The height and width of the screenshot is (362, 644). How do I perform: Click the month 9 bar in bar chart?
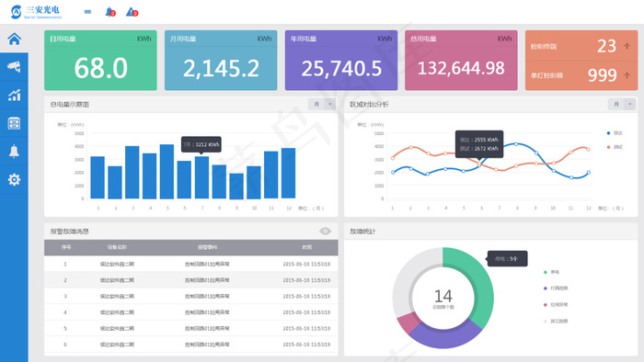pos(236,187)
